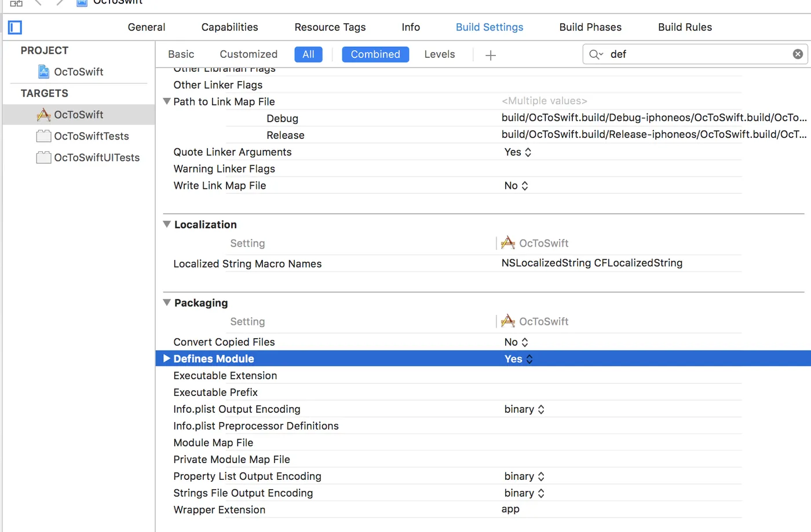
Task: Select the Executable Extension setting
Action: (x=225, y=376)
